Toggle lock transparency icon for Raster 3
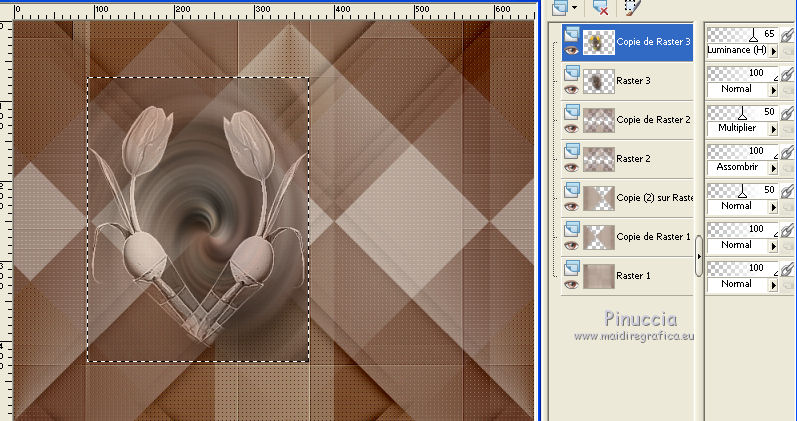 [x=787, y=91]
